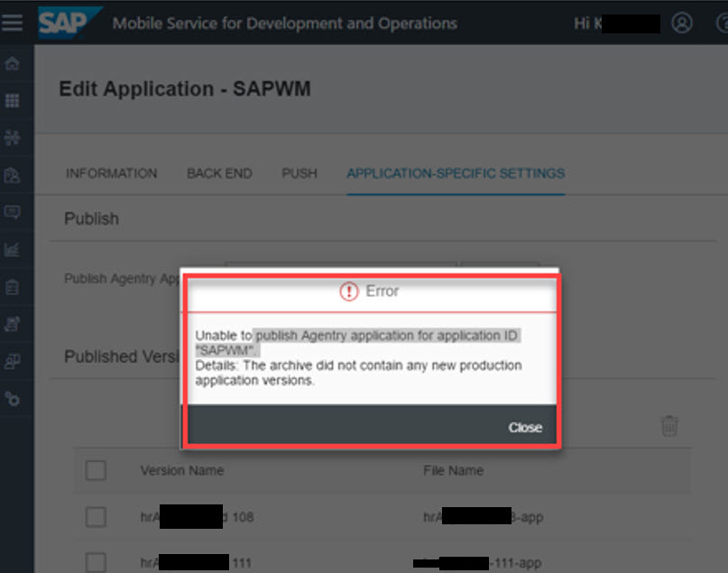
Task: Click the Mobile Service for Development title
Action: 284,23
